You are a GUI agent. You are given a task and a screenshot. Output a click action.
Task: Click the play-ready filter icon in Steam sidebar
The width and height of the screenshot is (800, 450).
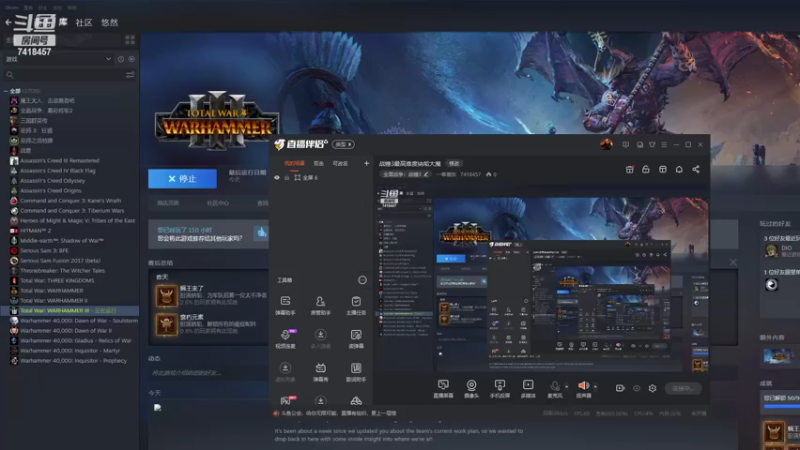pos(132,59)
